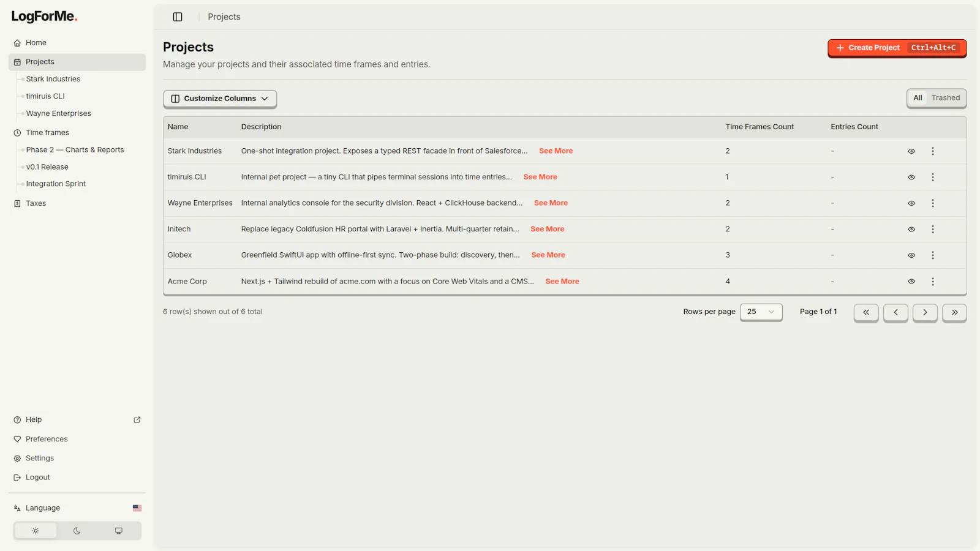This screenshot has width=980, height=551.
Task: Click Globex name cell in table
Action: tap(180, 255)
